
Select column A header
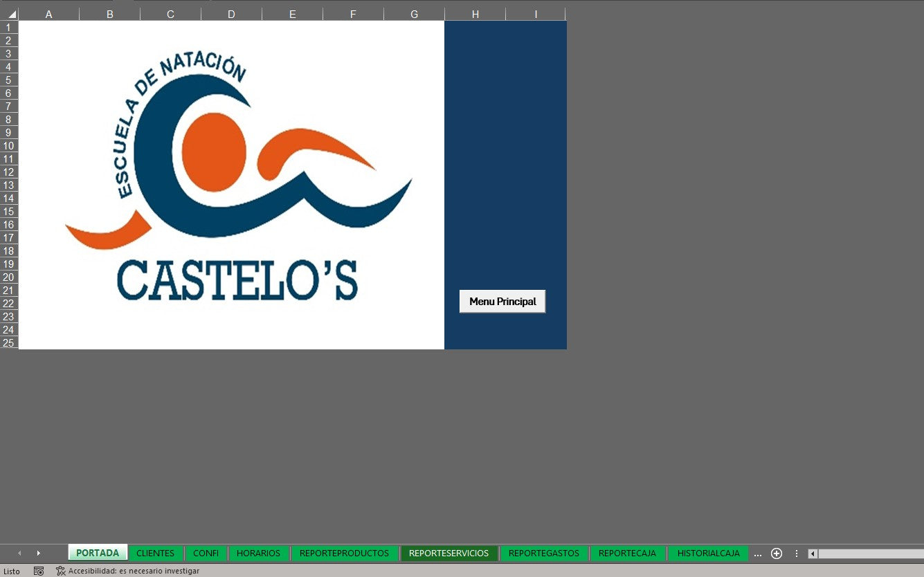pos(49,14)
